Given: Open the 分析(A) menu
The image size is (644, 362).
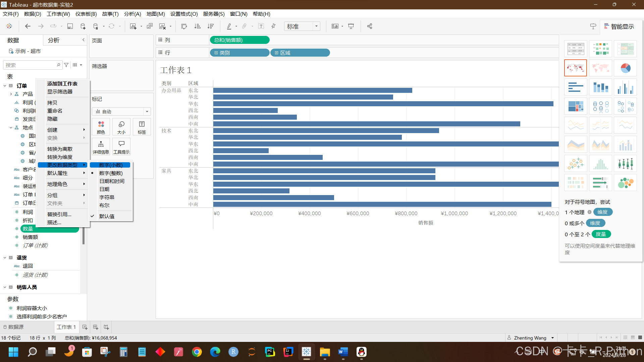Looking at the screenshot, I should click(x=132, y=14).
